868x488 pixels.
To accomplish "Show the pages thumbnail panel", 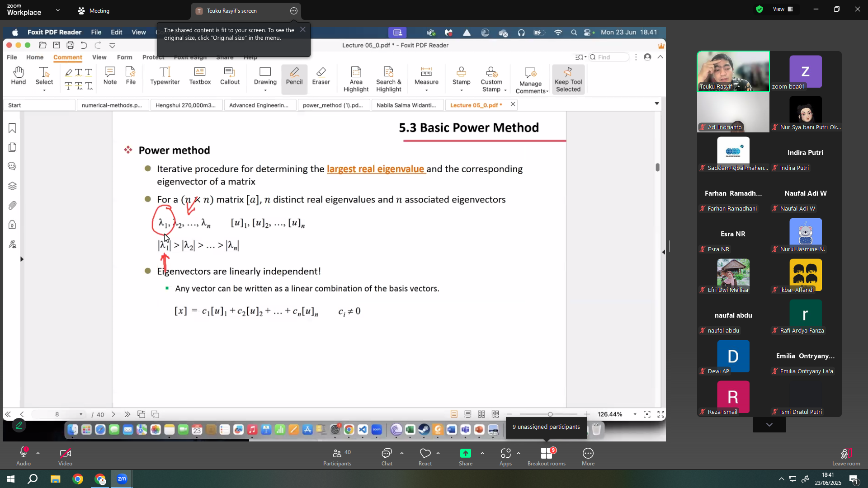I will [12, 147].
